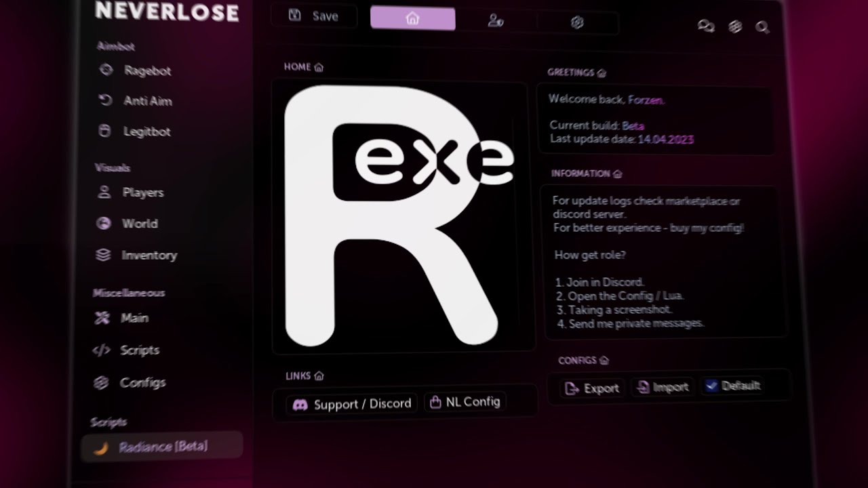Click the CONFIGS section heading

(x=583, y=361)
